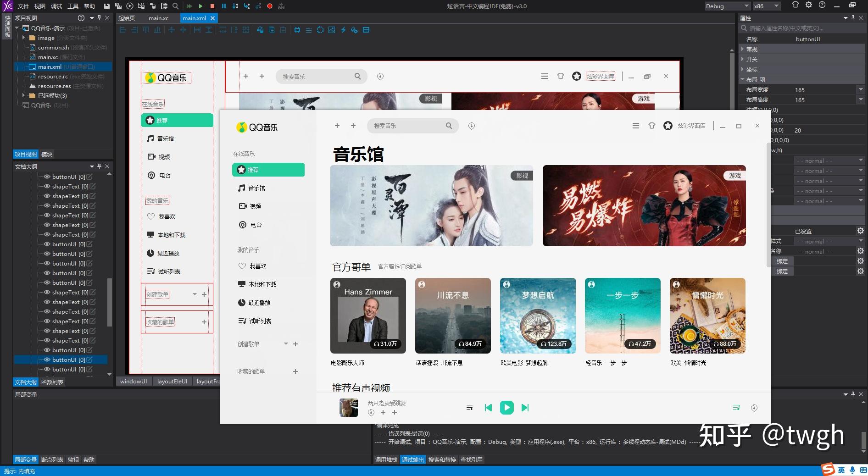This screenshot has width=868, height=476.
Task: Click the 绑定 button in the properties panel
Action: pyautogui.click(x=782, y=260)
